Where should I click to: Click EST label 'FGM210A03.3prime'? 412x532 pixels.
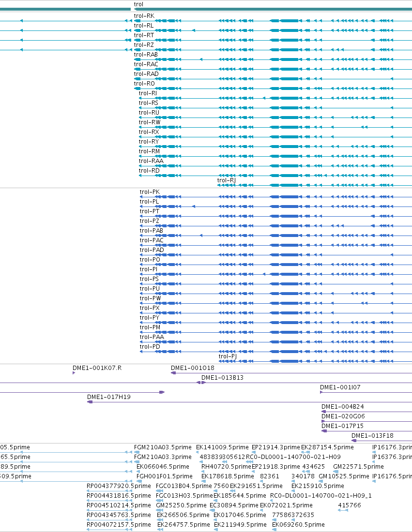tap(163, 457)
